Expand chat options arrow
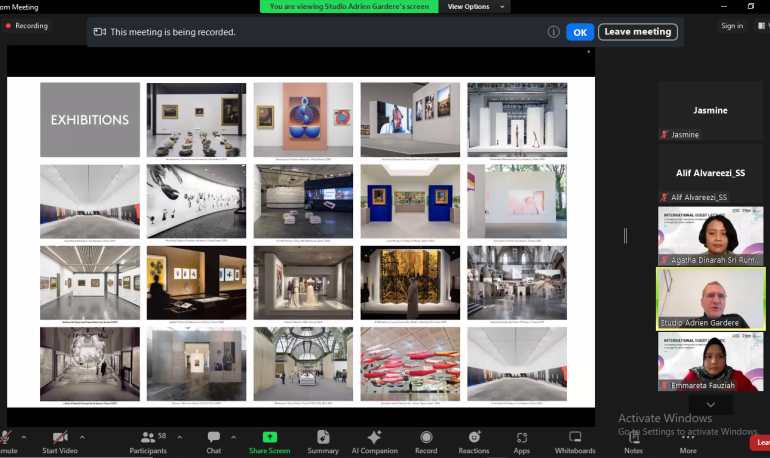Image resolution: width=770 pixels, height=458 pixels. 233,437
